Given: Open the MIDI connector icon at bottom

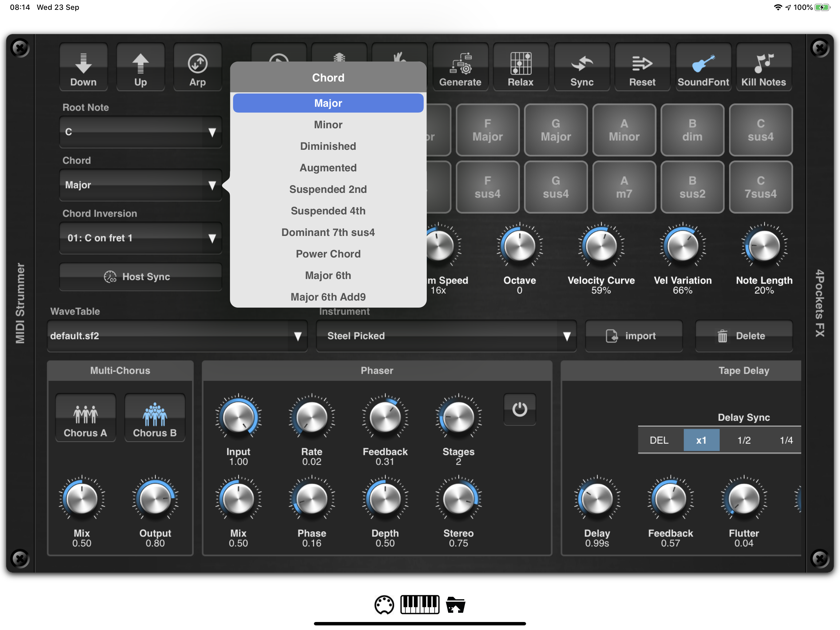Looking at the screenshot, I should coord(384,604).
